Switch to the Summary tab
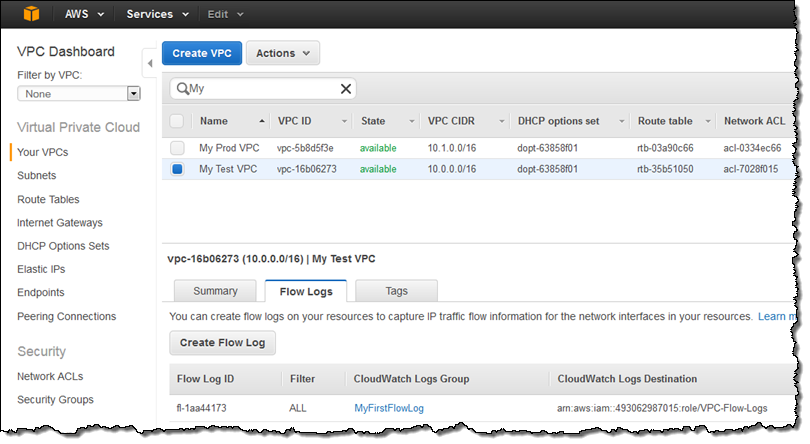Screen dimensions: 810x444 215,291
